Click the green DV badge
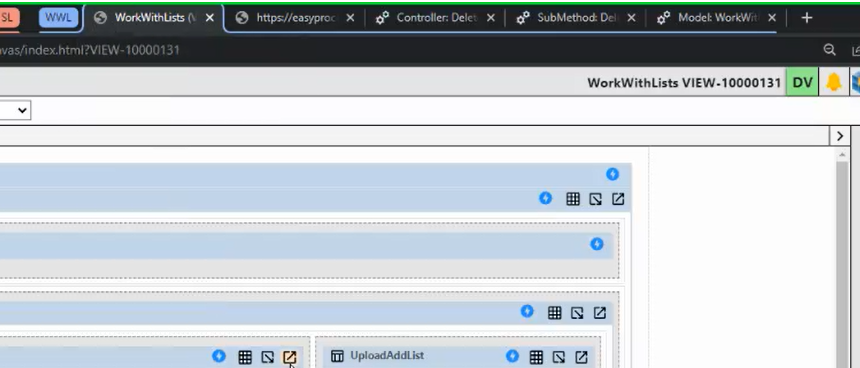The width and height of the screenshot is (860, 368). point(802,82)
